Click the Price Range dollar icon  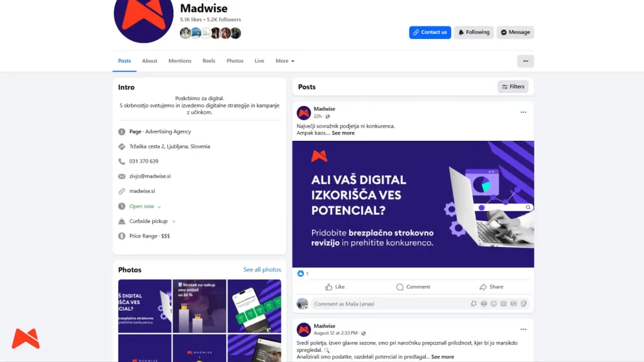[x=121, y=236]
